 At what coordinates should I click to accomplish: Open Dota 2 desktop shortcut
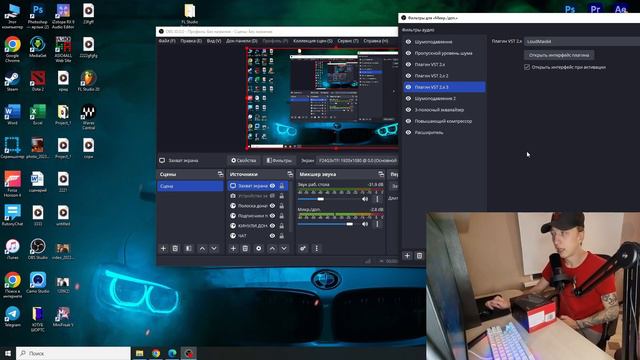pos(38,80)
